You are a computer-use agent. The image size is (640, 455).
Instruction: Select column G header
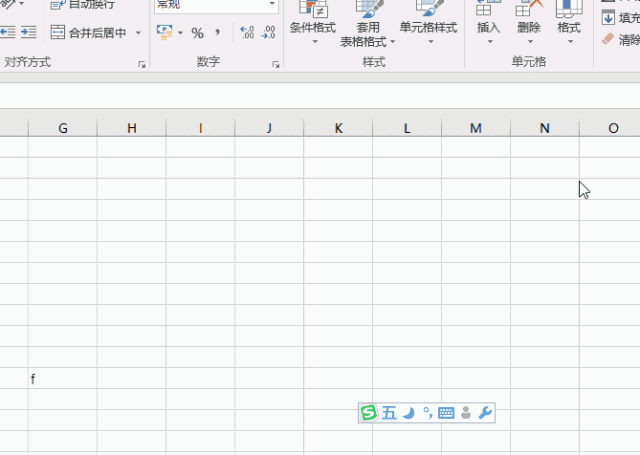(63, 128)
